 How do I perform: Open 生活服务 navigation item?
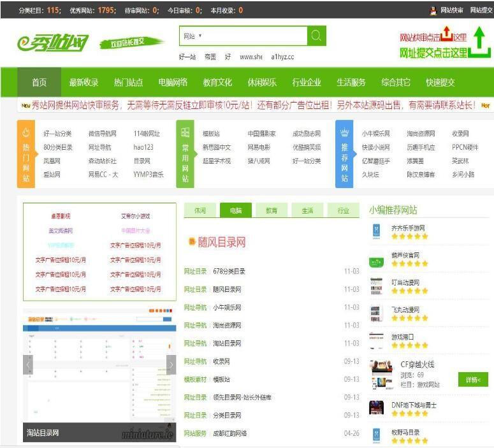pyautogui.click(x=351, y=82)
